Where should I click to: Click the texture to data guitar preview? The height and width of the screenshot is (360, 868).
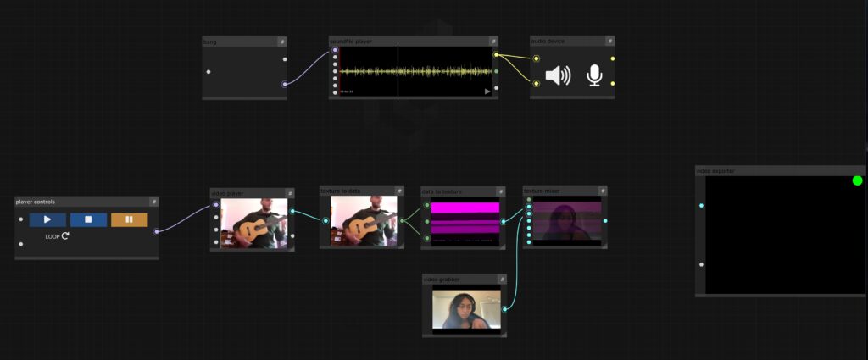pyautogui.click(x=364, y=220)
